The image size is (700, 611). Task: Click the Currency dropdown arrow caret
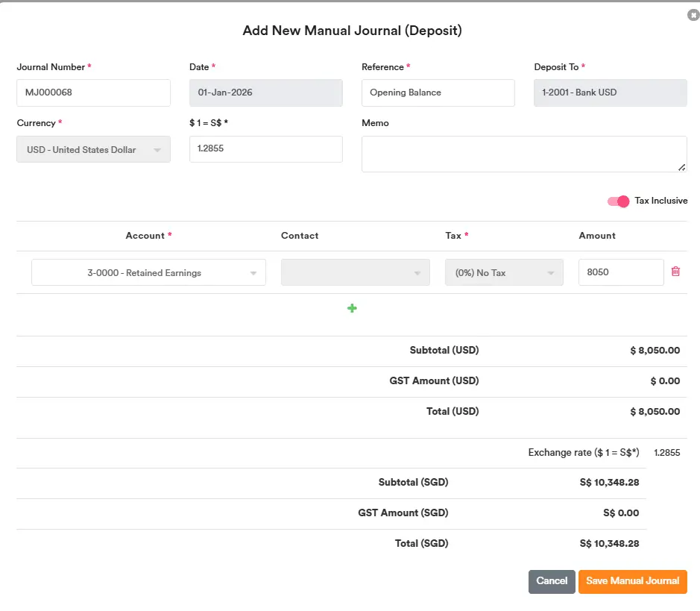pyautogui.click(x=157, y=151)
